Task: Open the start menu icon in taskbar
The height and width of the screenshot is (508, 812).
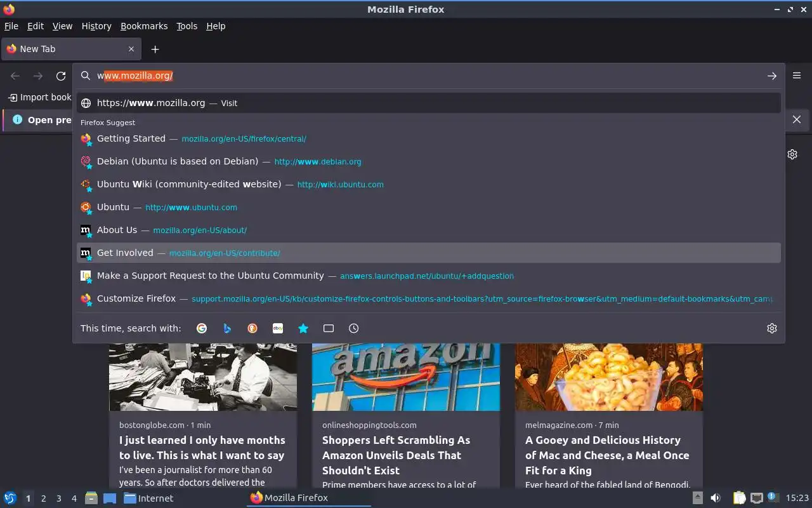Action: click(10, 498)
